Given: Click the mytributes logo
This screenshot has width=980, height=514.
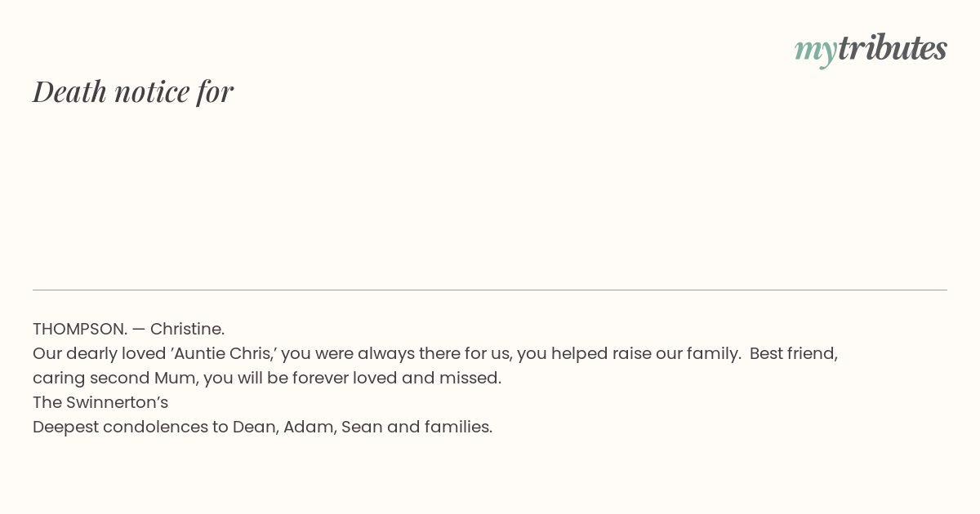Looking at the screenshot, I should [871, 49].
